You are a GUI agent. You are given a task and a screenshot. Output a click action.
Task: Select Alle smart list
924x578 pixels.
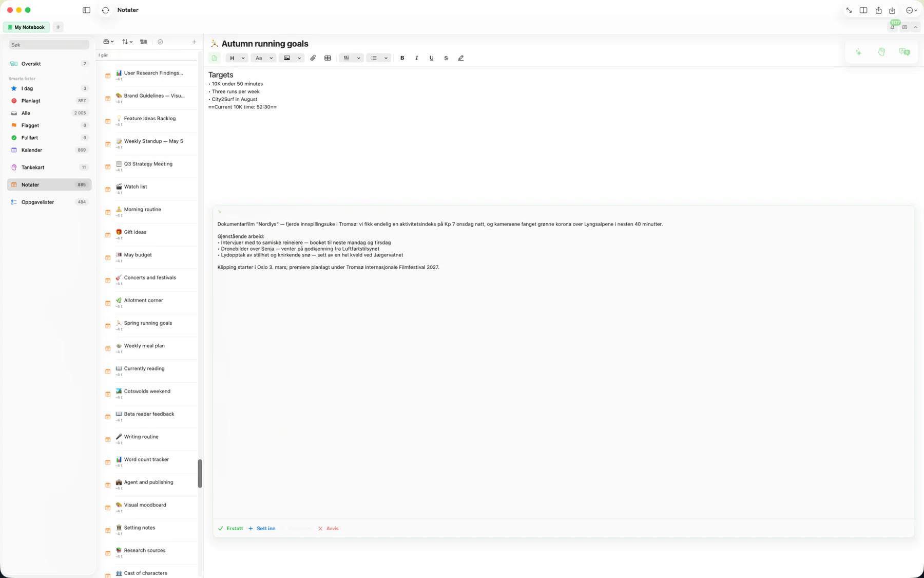49,113
